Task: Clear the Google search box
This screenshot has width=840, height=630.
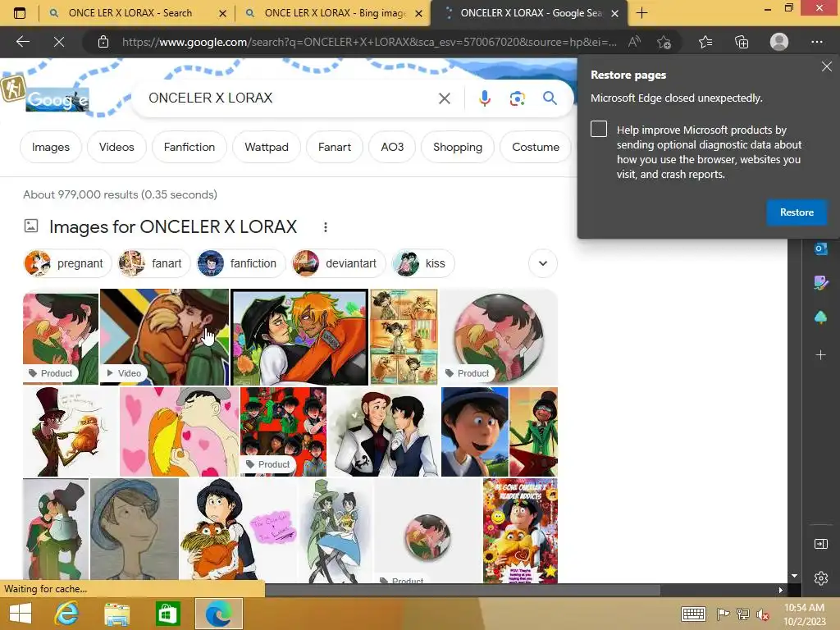Action: (444, 98)
